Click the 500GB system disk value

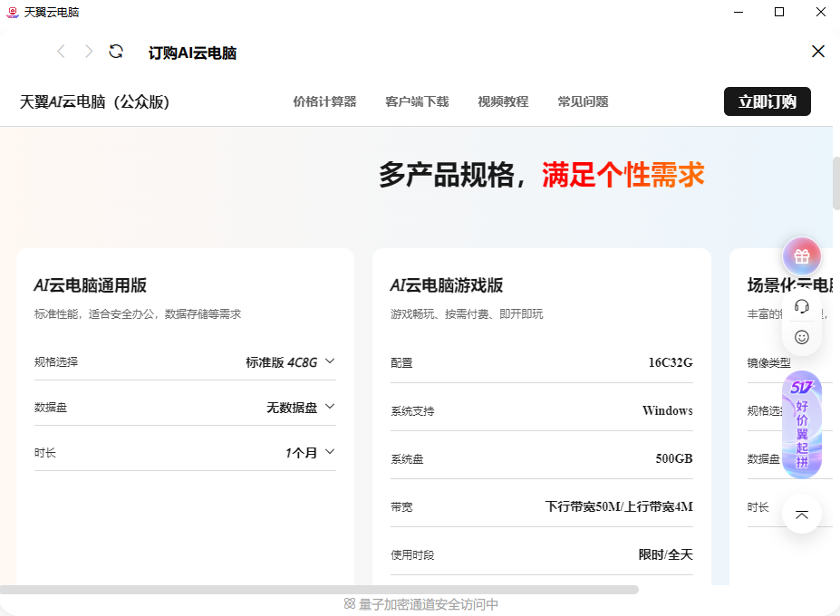[x=674, y=458]
